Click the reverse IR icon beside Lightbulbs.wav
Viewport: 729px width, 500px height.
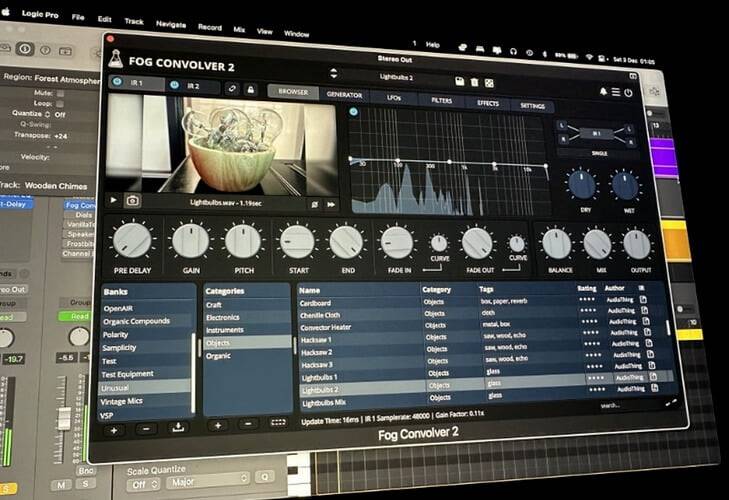315,205
